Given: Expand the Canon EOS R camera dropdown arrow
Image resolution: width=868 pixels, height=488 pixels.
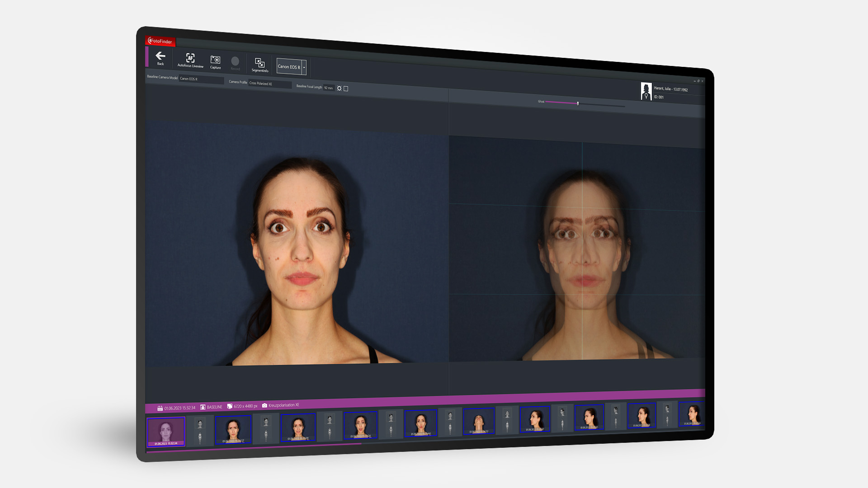Looking at the screenshot, I should (304, 67).
